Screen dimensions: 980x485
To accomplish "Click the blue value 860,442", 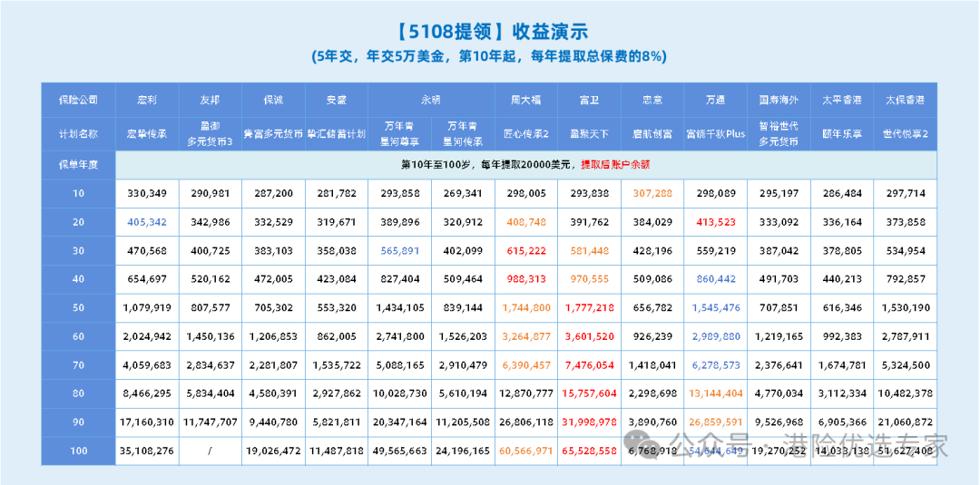I will click(716, 279).
